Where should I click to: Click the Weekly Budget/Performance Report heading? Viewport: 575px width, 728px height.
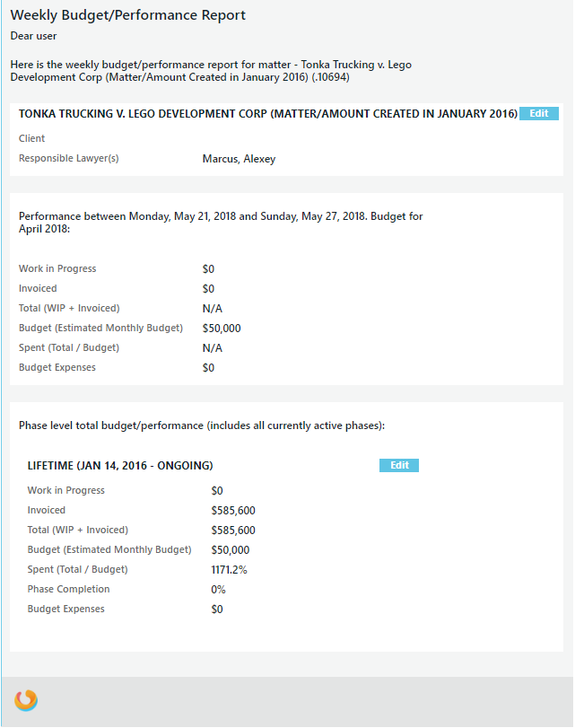click(x=127, y=15)
